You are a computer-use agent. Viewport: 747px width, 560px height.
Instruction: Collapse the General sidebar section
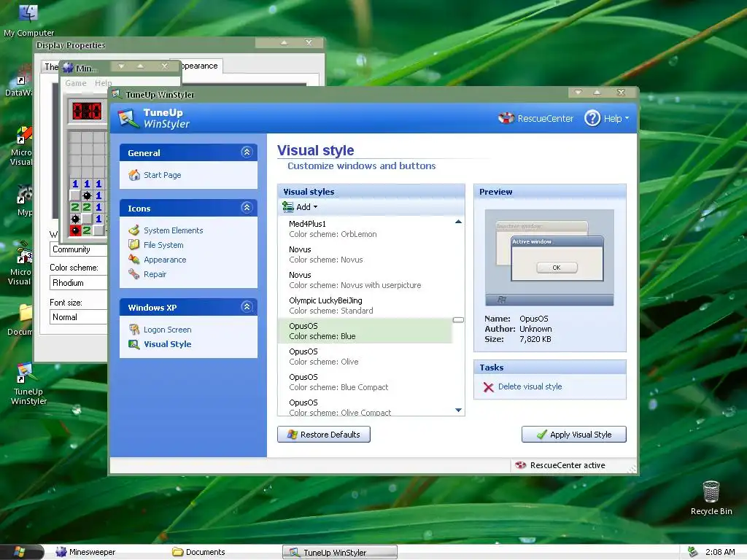[x=247, y=152]
